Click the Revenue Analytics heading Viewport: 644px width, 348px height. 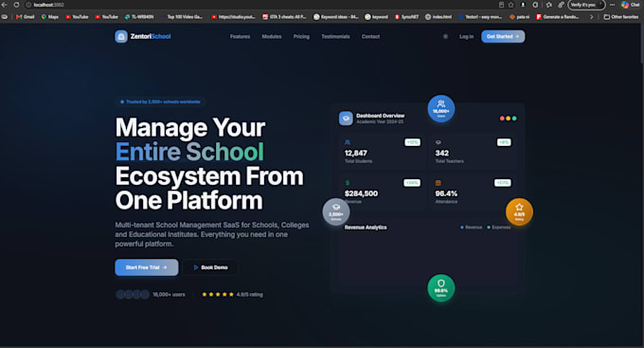coord(366,227)
